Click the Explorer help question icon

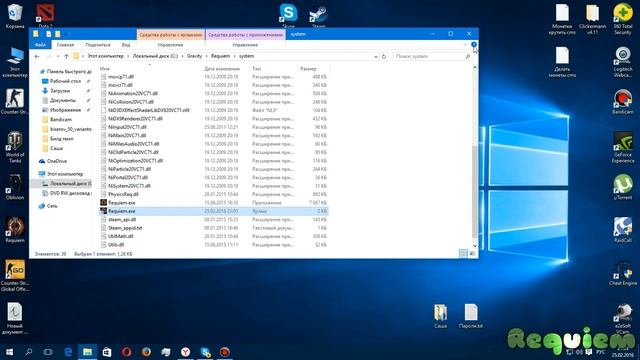point(473,44)
